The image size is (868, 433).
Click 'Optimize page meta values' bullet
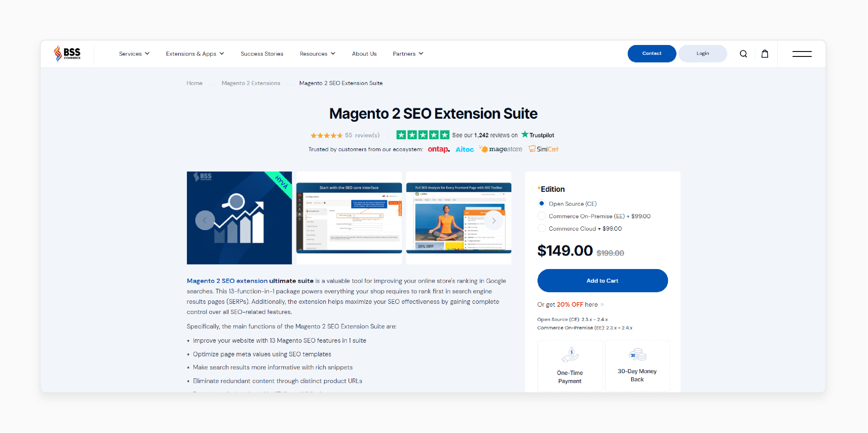pyautogui.click(x=262, y=354)
